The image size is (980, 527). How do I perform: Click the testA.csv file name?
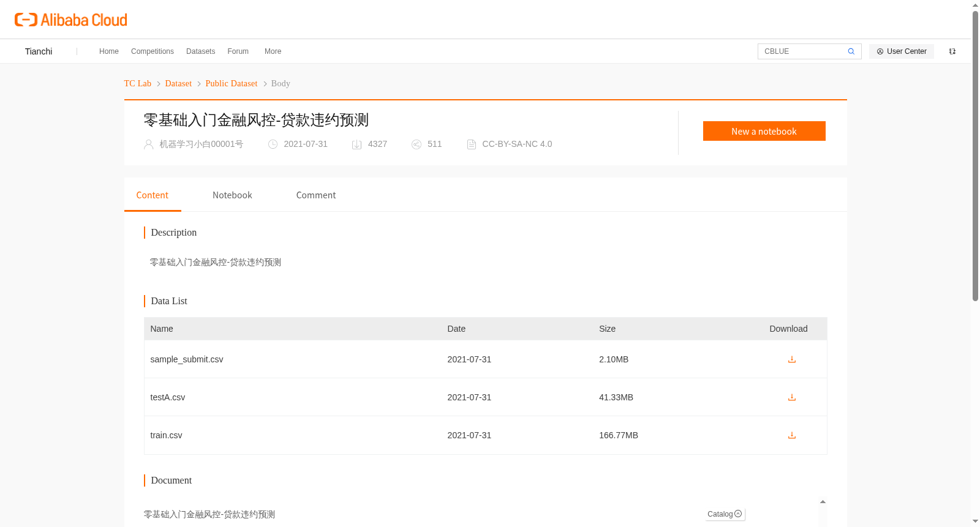coord(168,397)
